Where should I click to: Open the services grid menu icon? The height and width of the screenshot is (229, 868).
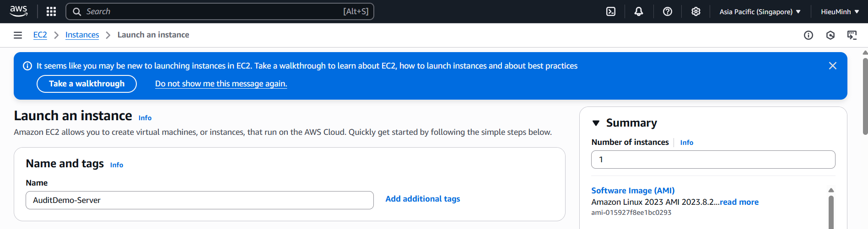point(51,11)
